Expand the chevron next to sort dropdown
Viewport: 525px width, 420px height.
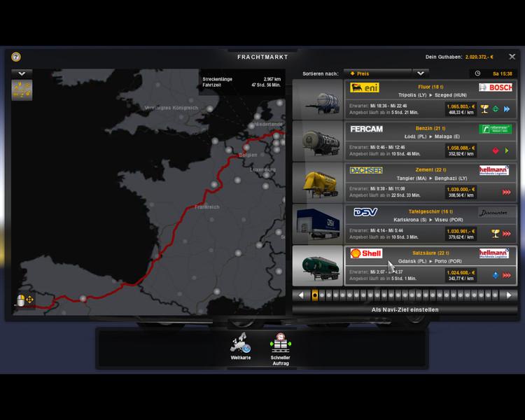[420, 73]
